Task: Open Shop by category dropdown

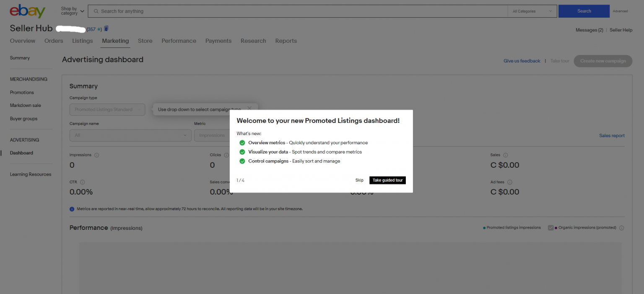Action: (x=73, y=11)
